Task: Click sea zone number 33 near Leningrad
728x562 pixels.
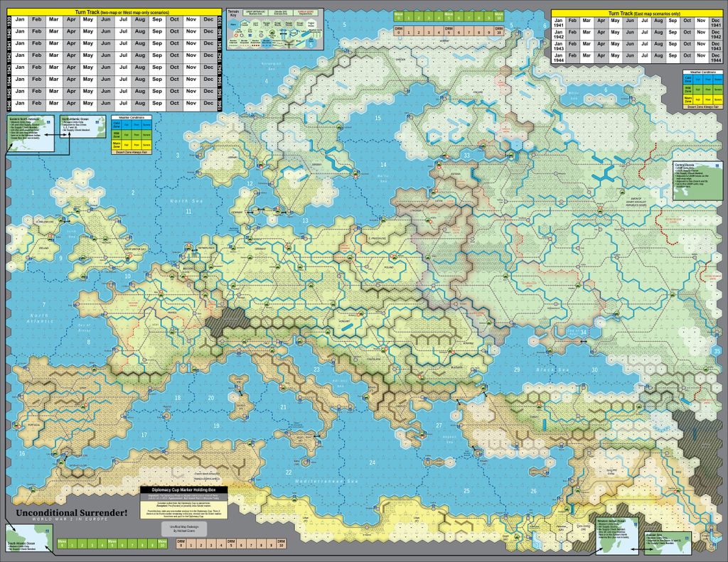Action: coord(466,156)
